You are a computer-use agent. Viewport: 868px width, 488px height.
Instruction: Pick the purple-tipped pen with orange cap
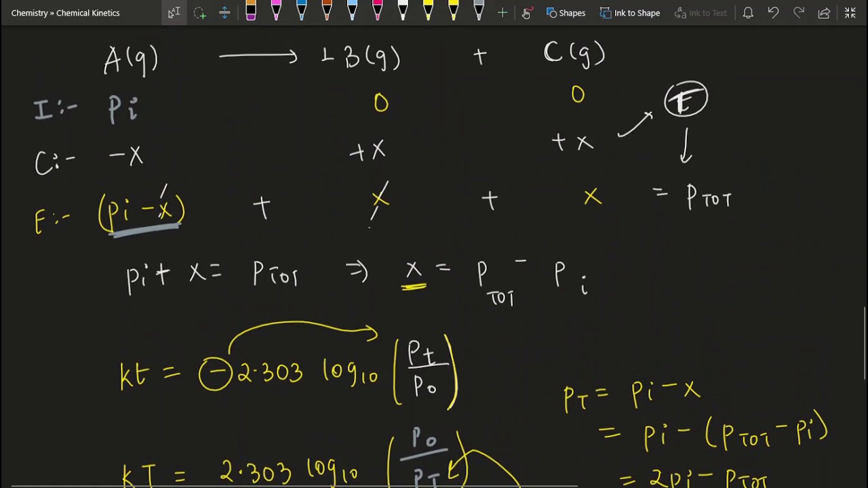coord(251,11)
